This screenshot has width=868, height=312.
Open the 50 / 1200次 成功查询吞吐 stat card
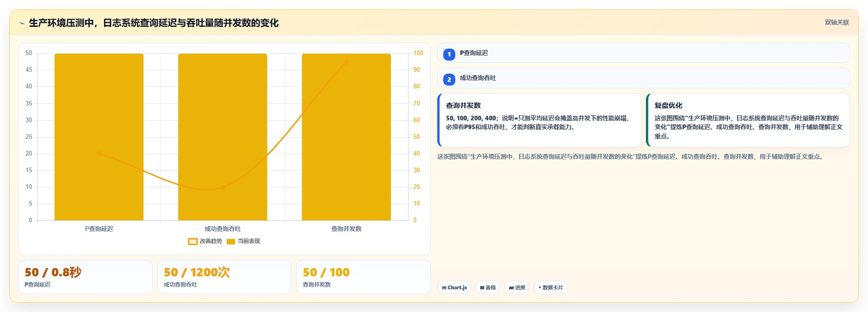(x=224, y=277)
